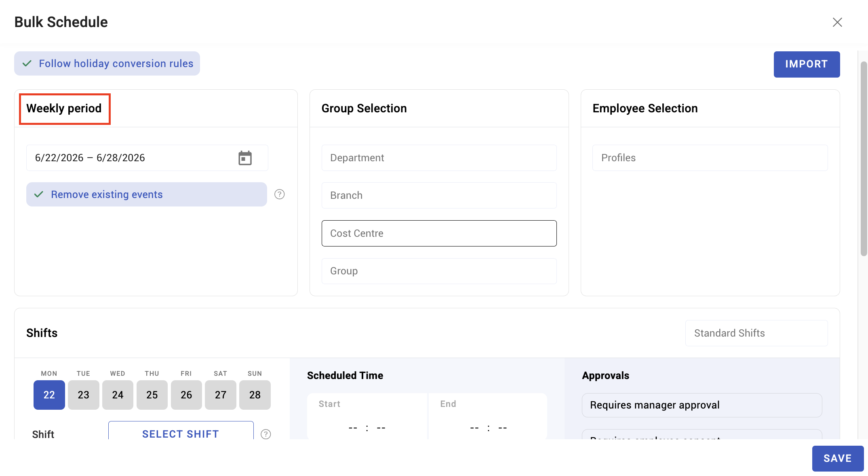Select Thursday the 25th
Screen dimensions: 868x476
(152, 395)
